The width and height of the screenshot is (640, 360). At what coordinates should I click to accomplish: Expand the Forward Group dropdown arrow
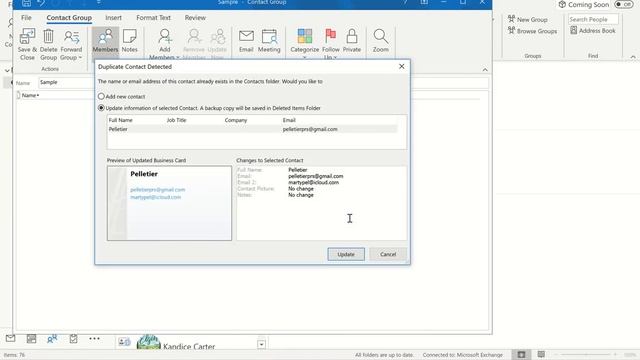click(x=80, y=58)
